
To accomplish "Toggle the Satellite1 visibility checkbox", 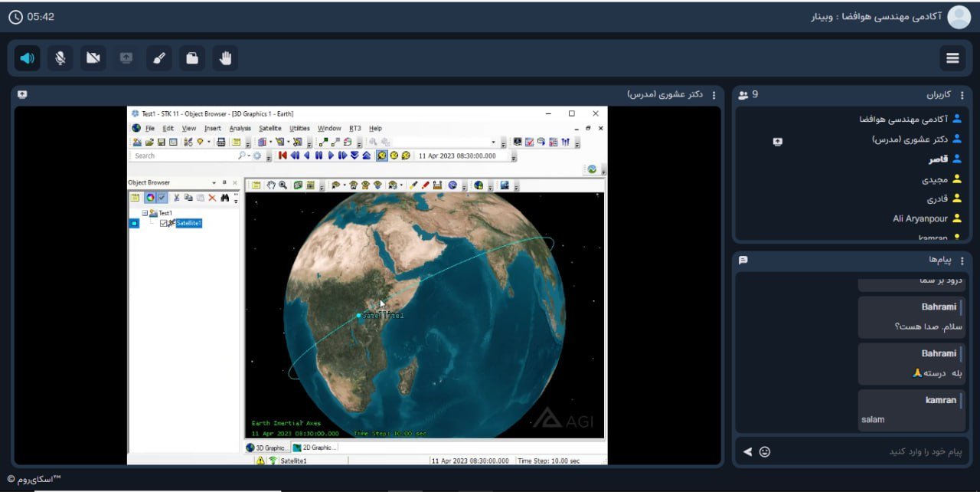I will pyautogui.click(x=164, y=223).
